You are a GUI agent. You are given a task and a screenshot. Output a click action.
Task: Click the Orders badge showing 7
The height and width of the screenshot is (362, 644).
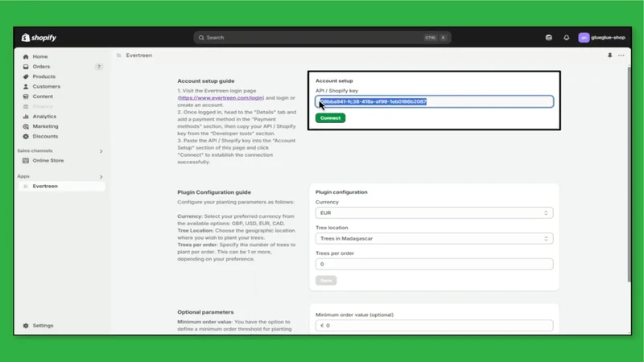point(98,67)
